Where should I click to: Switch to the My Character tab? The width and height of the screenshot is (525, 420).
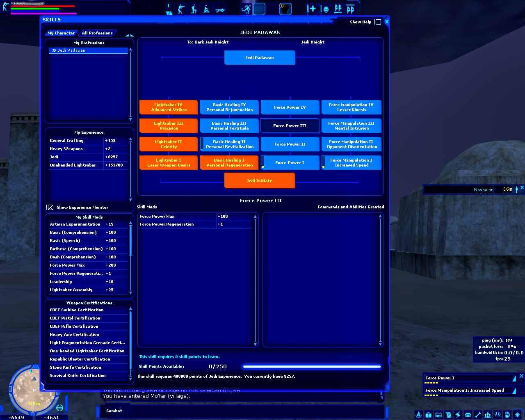pyautogui.click(x=61, y=33)
